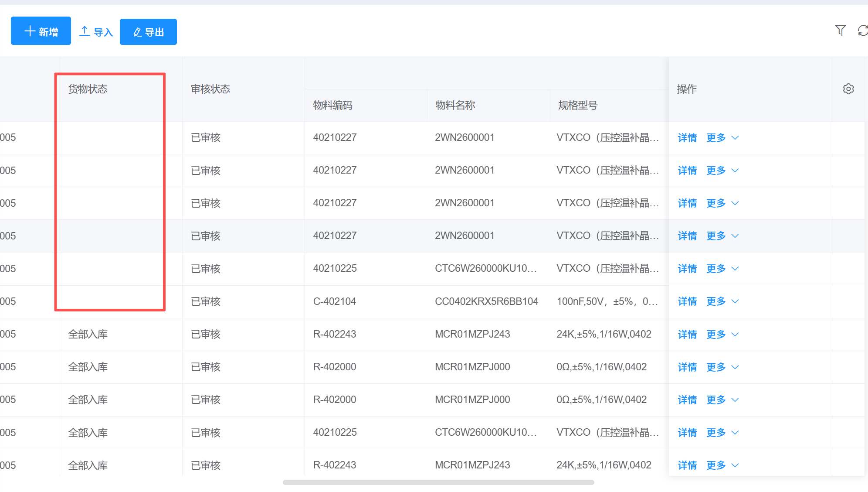This screenshot has height=492, width=868.
Task: Click the 新增 add button
Action: pos(41,31)
